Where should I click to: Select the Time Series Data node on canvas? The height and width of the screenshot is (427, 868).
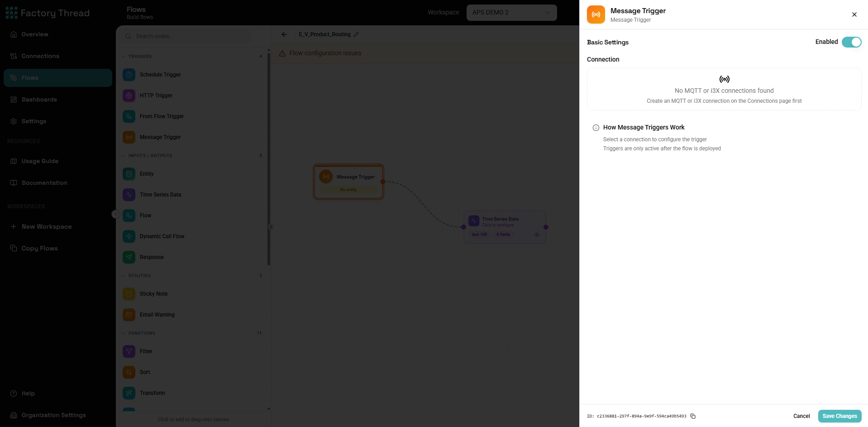pos(505,227)
